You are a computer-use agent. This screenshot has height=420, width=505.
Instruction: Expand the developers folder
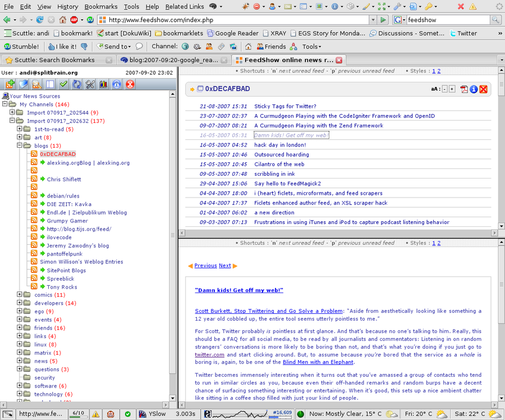[19, 303]
